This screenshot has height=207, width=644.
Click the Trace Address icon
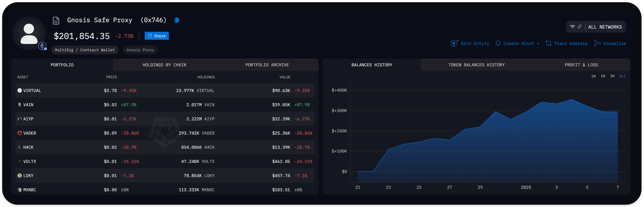(x=549, y=43)
